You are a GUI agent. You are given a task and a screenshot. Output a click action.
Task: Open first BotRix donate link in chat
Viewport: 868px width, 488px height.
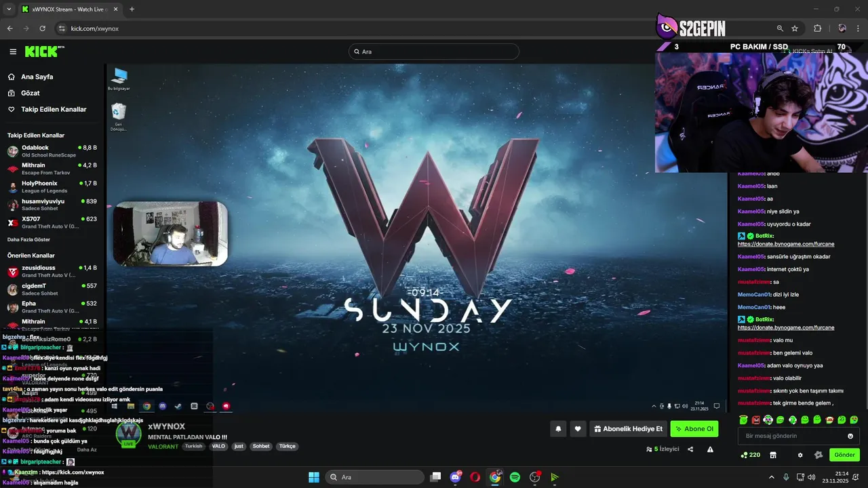pyautogui.click(x=786, y=244)
